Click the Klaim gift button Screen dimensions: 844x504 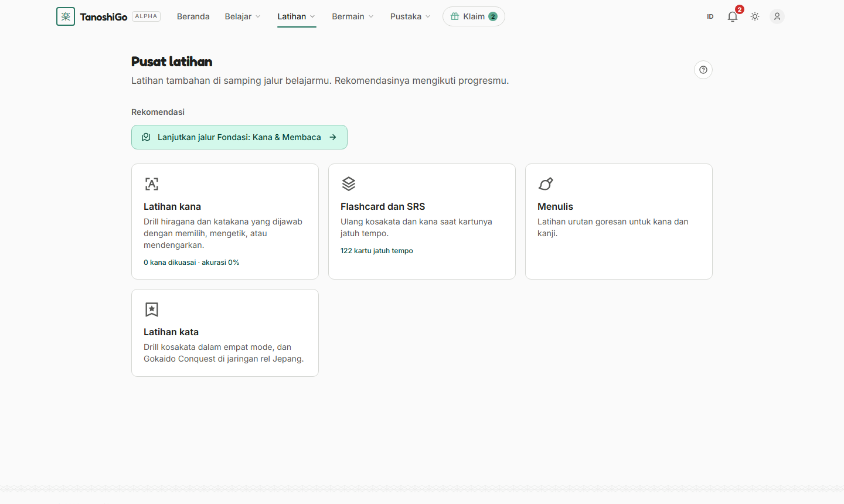pyautogui.click(x=474, y=16)
